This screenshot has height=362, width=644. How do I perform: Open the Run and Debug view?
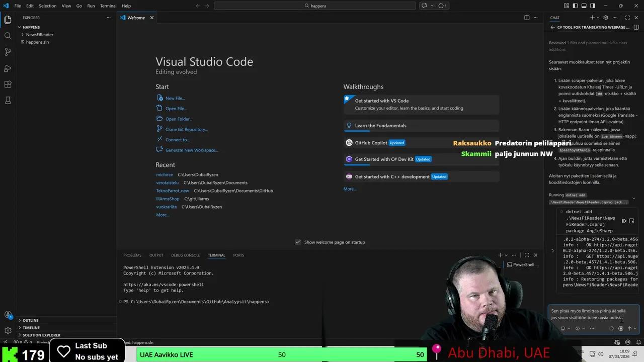[8, 68]
